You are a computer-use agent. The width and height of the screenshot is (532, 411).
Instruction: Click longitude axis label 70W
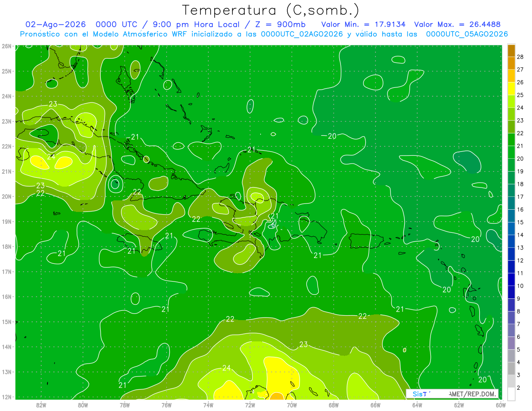pos(292,405)
